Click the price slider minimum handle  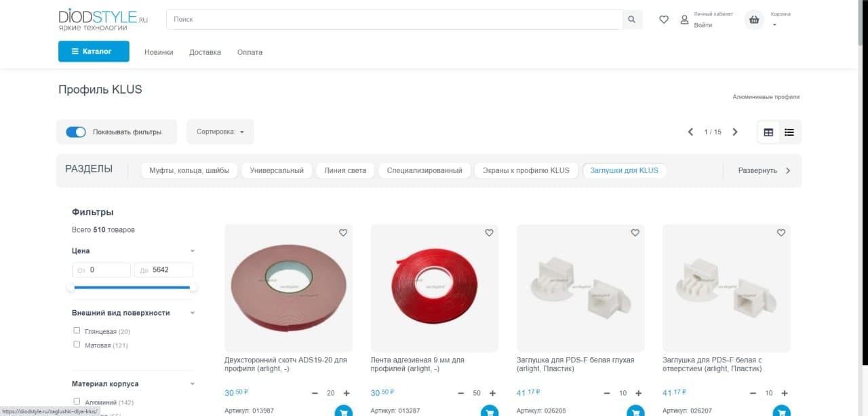(71, 287)
